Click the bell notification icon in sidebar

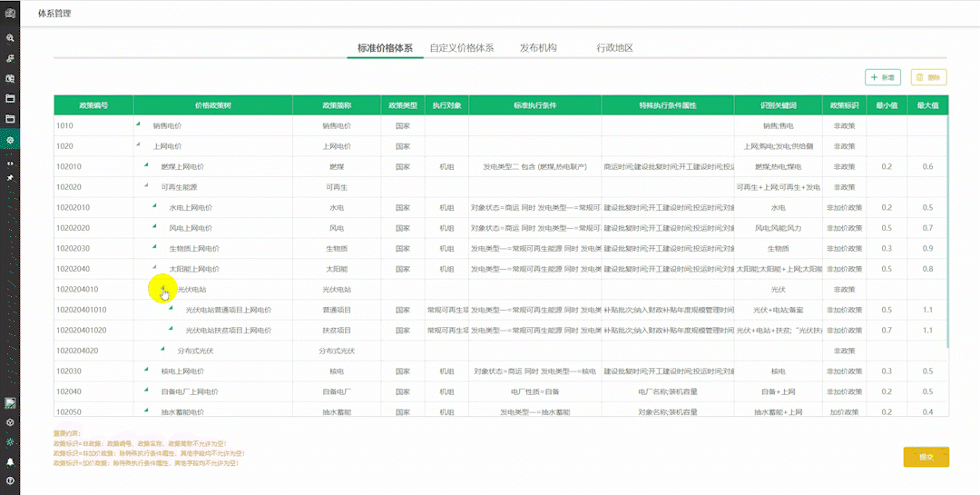[x=10, y=460]
